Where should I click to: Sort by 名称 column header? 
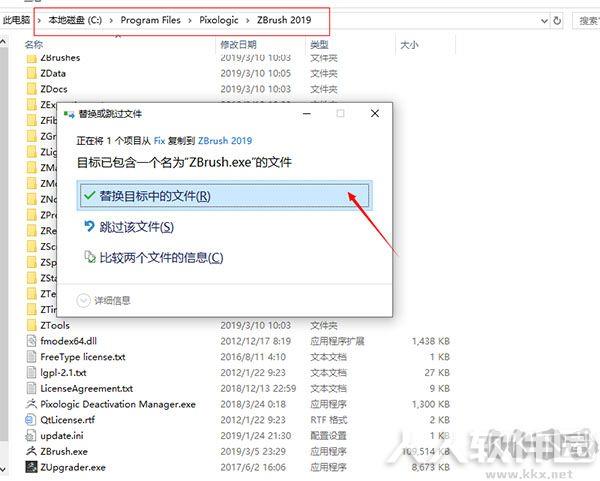(x=34, y=45)
